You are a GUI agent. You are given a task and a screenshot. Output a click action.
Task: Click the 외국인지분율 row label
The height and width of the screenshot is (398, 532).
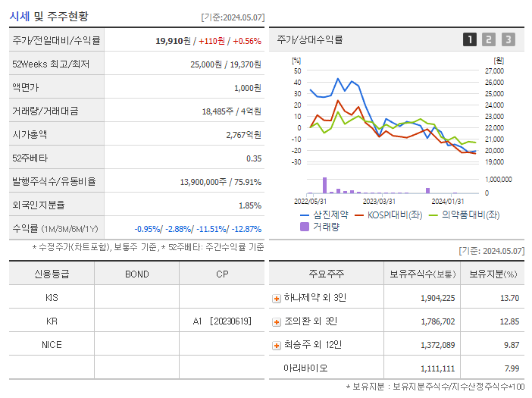39,205
